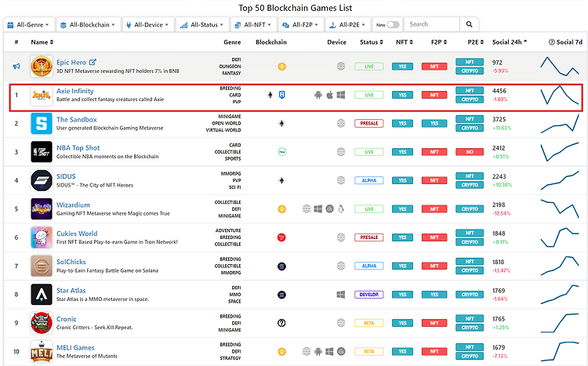Click the SolChicks logo icon
This screenshot has width=588, height=366.
coord(42,266)
